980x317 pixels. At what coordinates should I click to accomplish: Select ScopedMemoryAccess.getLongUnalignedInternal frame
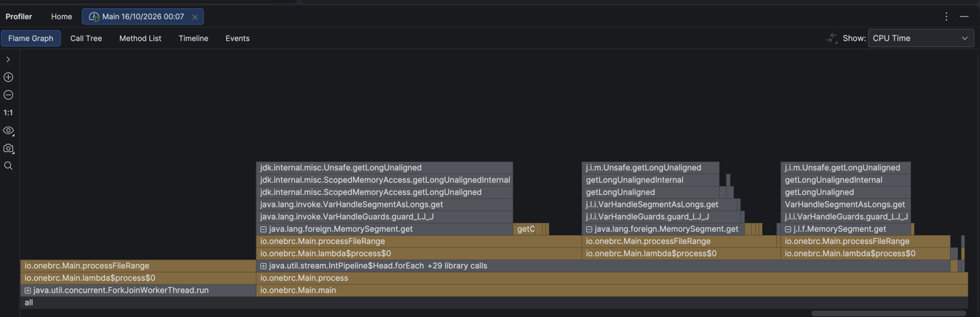[x=384, y=180]
